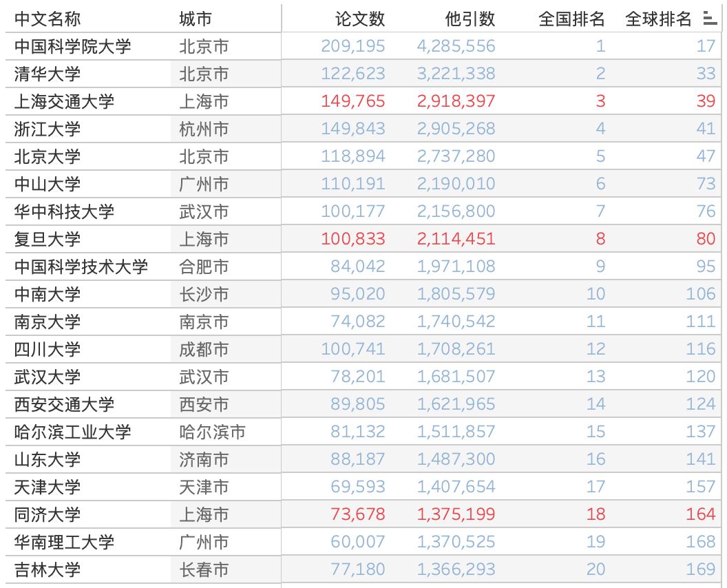The height and width of the screenshot is (588, 727).
Task: Click city cell 天津市
Action: coord(204,487)
